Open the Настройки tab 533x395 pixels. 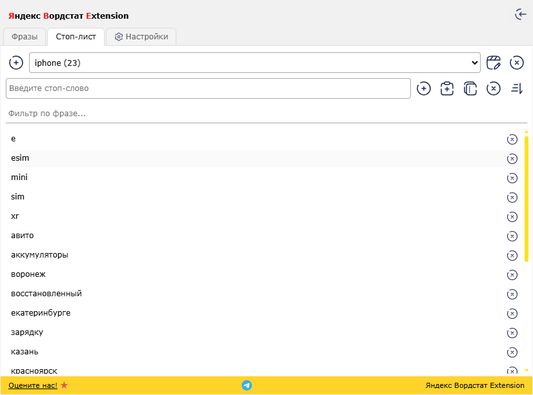pos(141,37)
